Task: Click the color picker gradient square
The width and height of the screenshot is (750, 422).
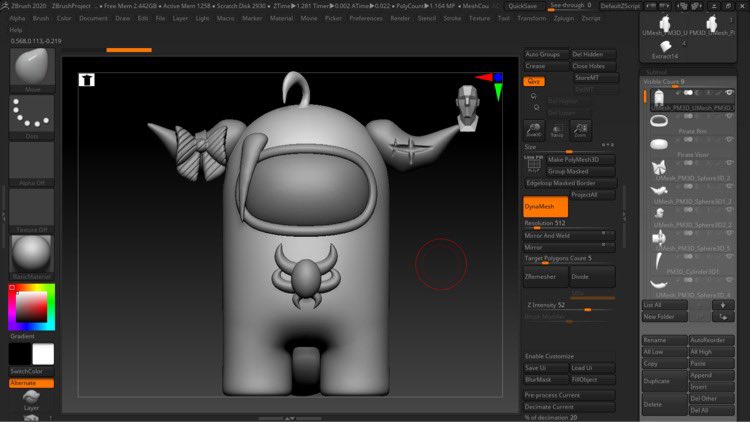Action: (x=32, y=306)
